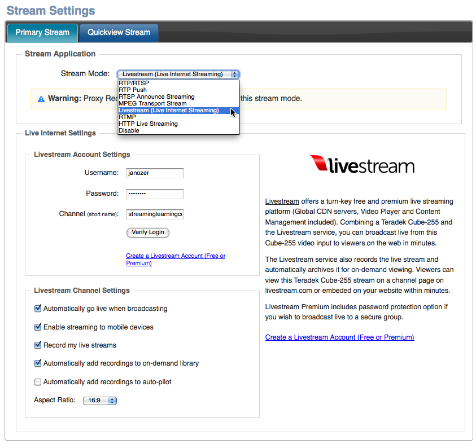
Task: Toggle Automatically go live when broadcasting
Action: click(x=38, y=309)
